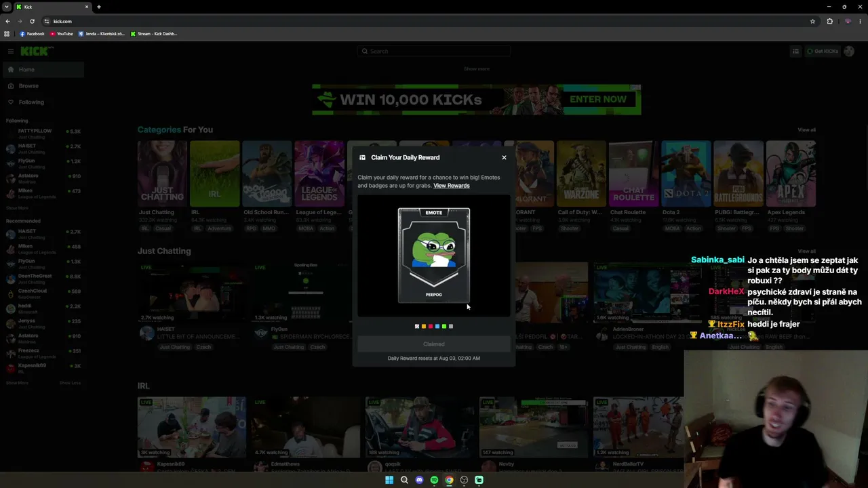
Task: Open the IRL category card
Action: click(214, 174)
